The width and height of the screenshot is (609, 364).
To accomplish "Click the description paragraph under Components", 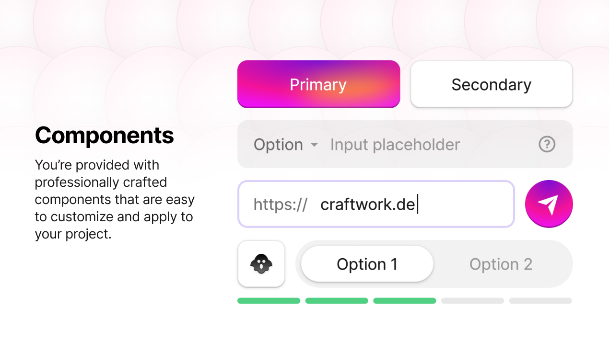I will [x=115, y=200].
